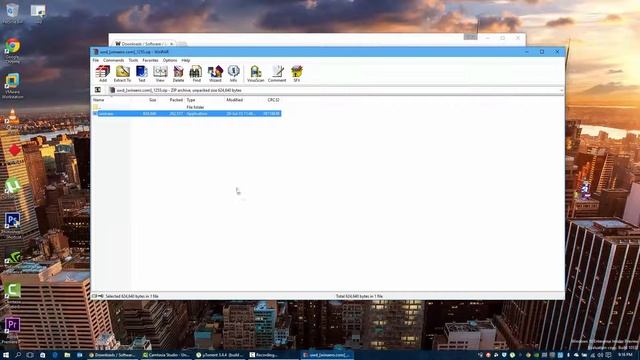Image resolution: width=640 pixels, height=360 pixels.
Task: Sort file list by Name column
Action: [x=98, y=100]
